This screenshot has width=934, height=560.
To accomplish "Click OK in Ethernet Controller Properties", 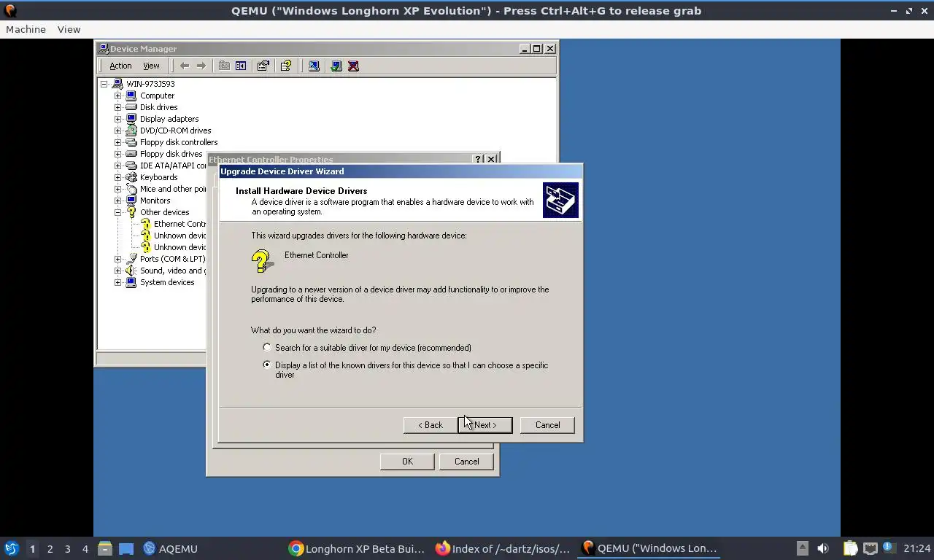I will coord(407,462).
